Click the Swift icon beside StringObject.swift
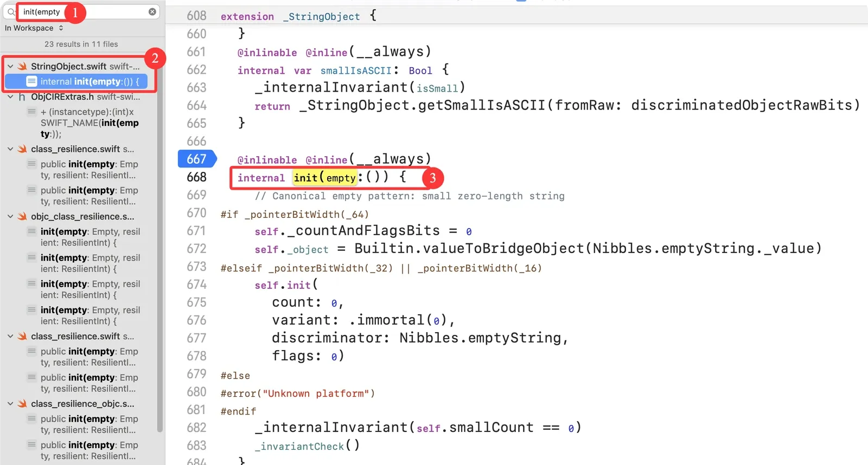 click(x=22, y=66)
